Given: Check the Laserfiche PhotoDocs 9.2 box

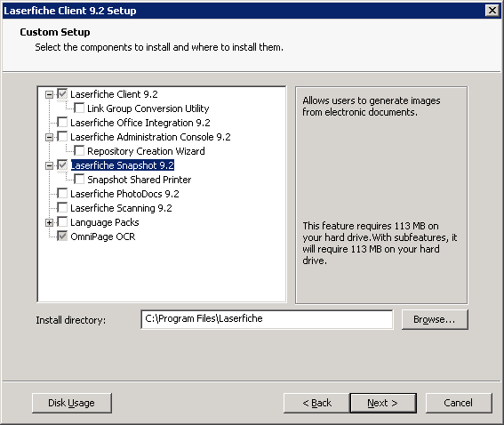Looking at the screenshot, I should (x=62, y=193).
